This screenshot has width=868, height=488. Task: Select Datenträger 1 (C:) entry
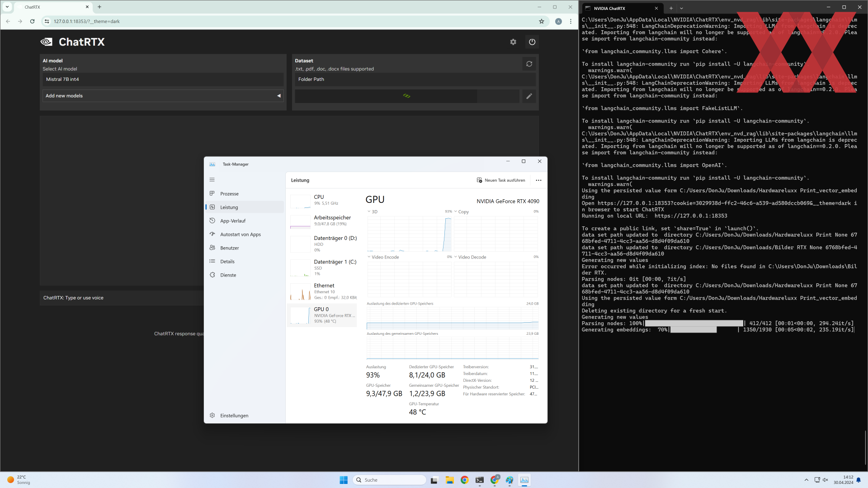(323, 268)
